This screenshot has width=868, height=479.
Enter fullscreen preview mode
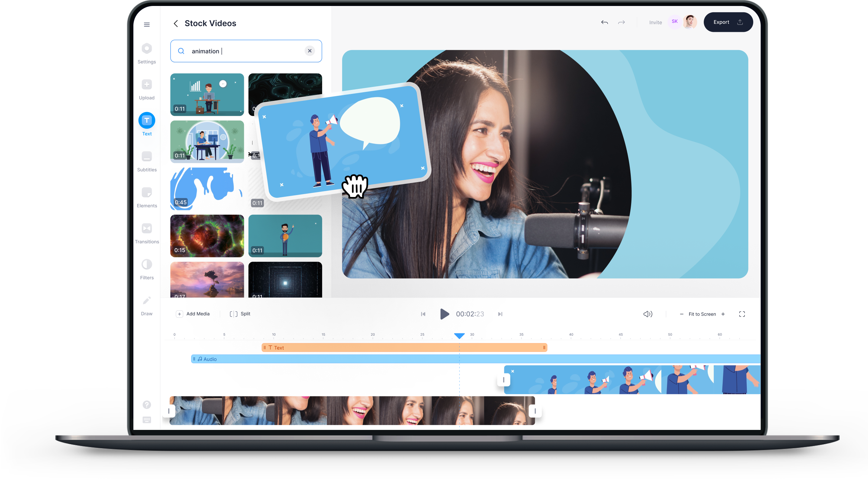[x=742, y=313]
